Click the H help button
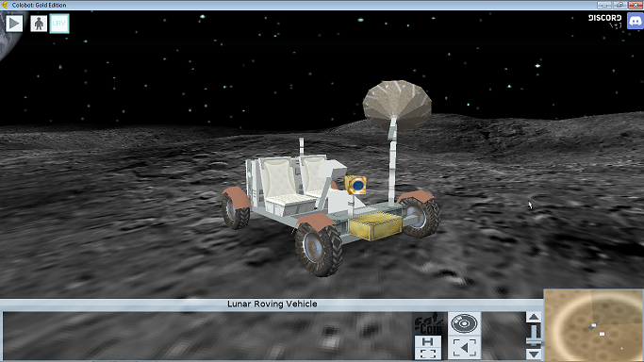 click(x=427, y=341)
